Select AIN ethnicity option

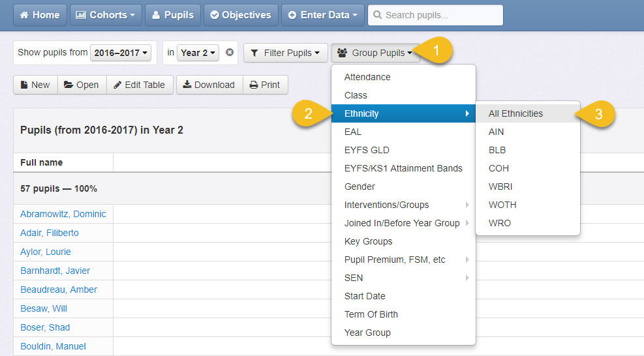(528, 132)
